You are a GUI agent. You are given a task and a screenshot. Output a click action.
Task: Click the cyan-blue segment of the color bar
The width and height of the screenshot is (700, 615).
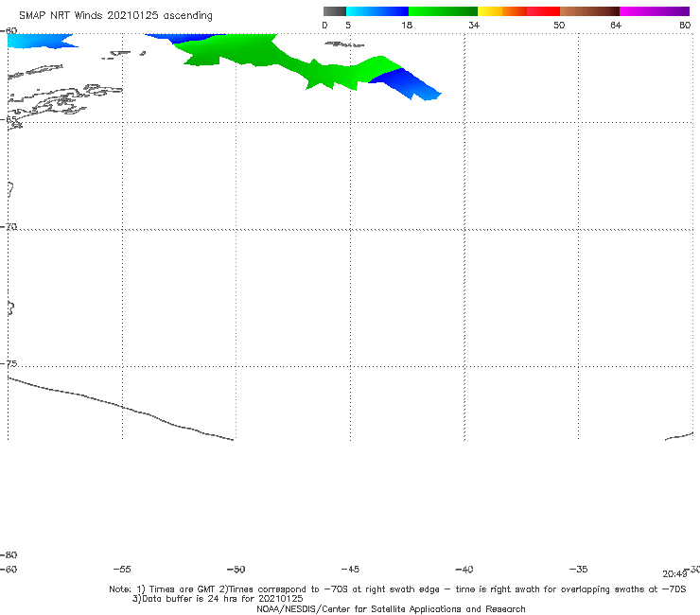[x=377, y=11]
